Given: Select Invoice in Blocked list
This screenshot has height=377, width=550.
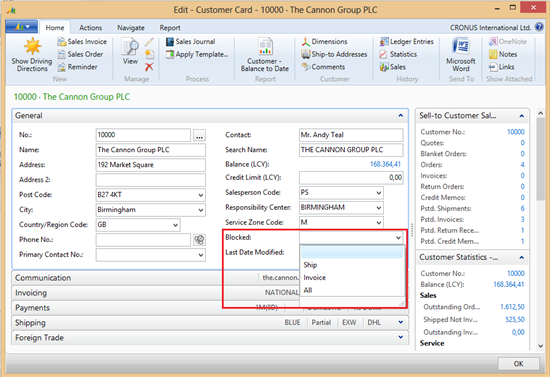Looking at the screenshot, I should pyautogui.click(x=352, y=278).
